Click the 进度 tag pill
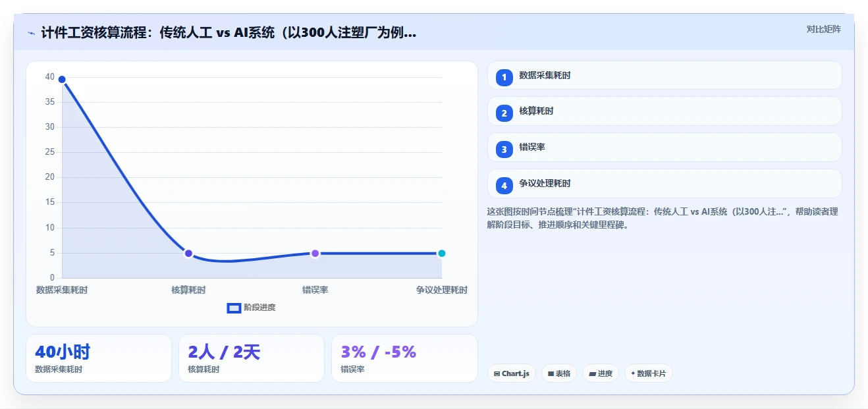The width and height of the screenshot is (868, 409). (x=601, y=373)
